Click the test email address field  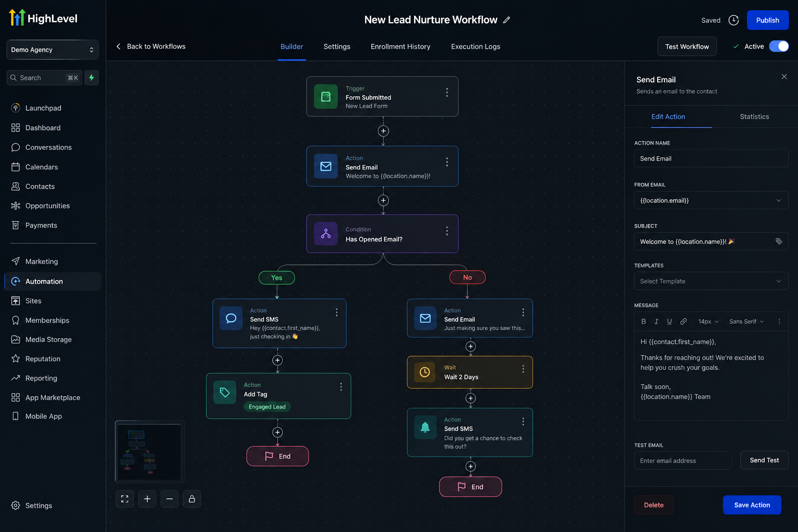pyautogui.click(x=683, y=461)
